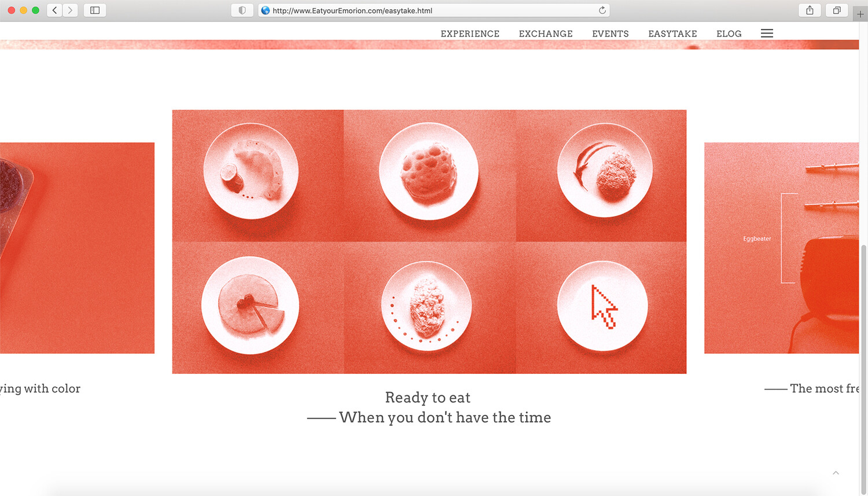Reload the page with refresh icon
The width and height of the screenshot is (868, 496).
pyautogui.click(x=602, y=10)
